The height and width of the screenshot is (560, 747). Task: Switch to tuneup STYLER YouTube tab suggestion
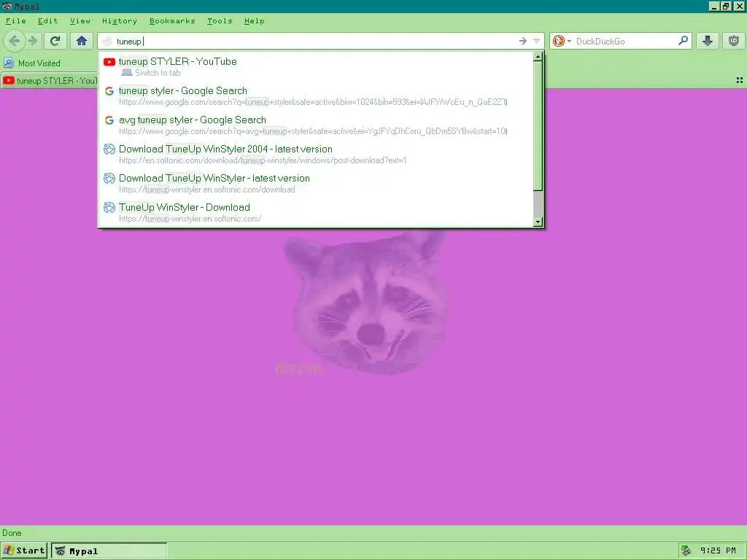click(x=315, y=66)
